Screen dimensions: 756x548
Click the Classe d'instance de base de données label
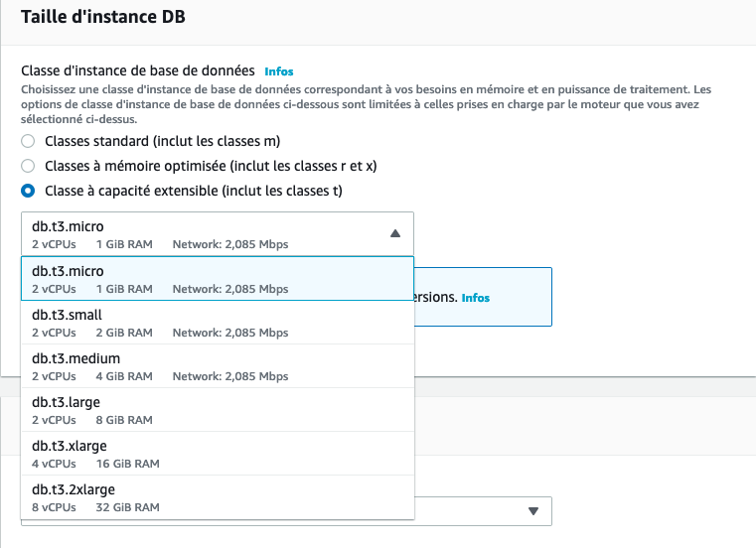(x=138, y=71)
